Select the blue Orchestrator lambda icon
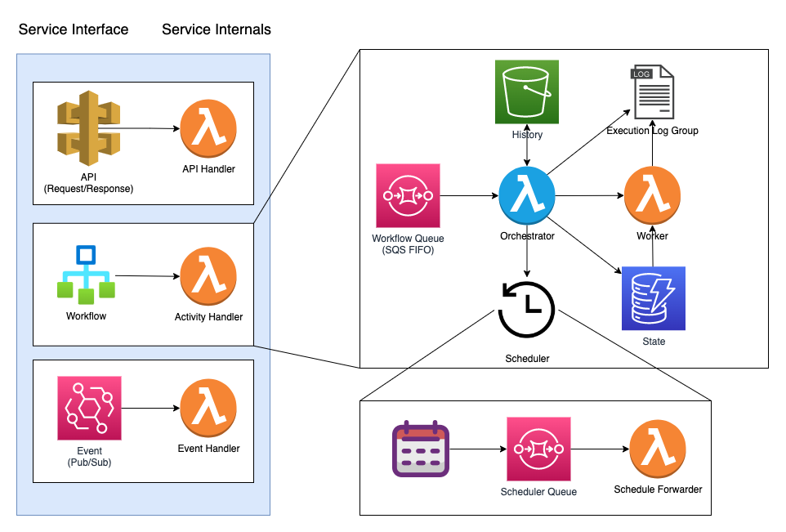 click(x=527, y=196)
